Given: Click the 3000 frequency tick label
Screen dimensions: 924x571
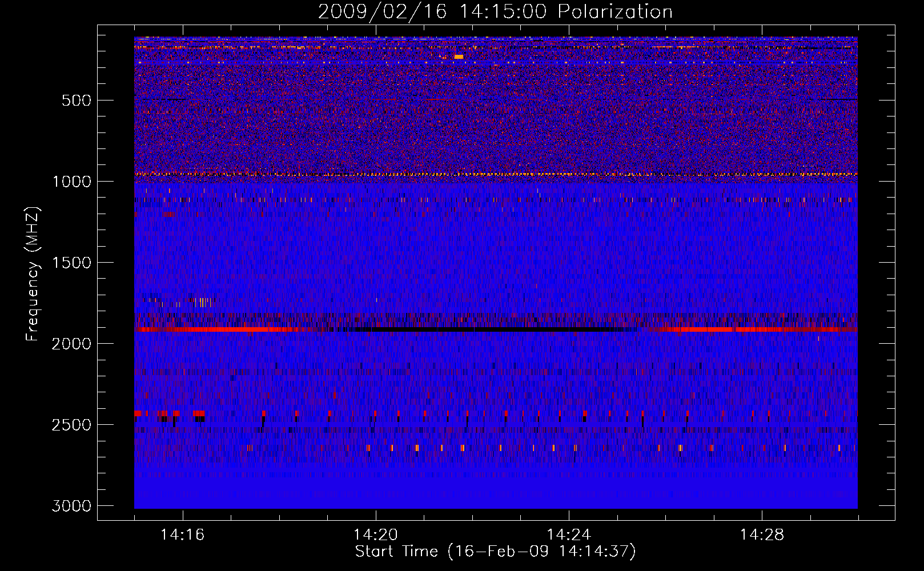Looking at the screenshot, I should (71, 506).
